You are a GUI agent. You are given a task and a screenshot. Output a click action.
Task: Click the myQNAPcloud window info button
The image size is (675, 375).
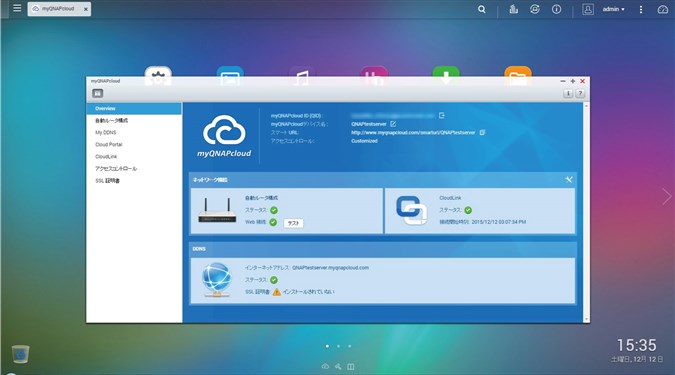(x=568, y=93)
